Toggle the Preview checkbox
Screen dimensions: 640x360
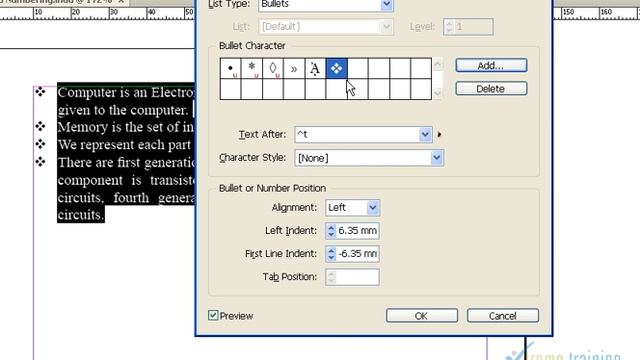tap(213, 315)
